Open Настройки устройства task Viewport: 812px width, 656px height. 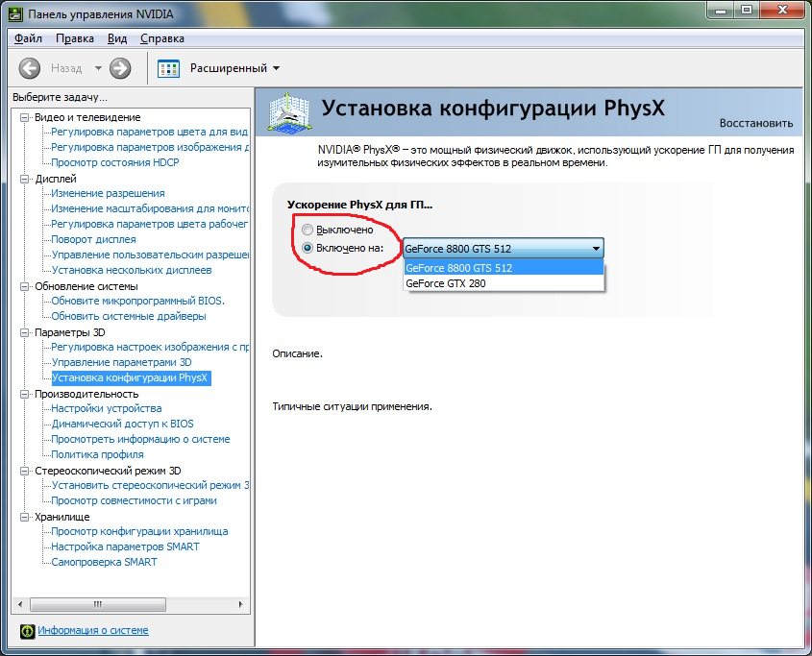click(106, 408)
